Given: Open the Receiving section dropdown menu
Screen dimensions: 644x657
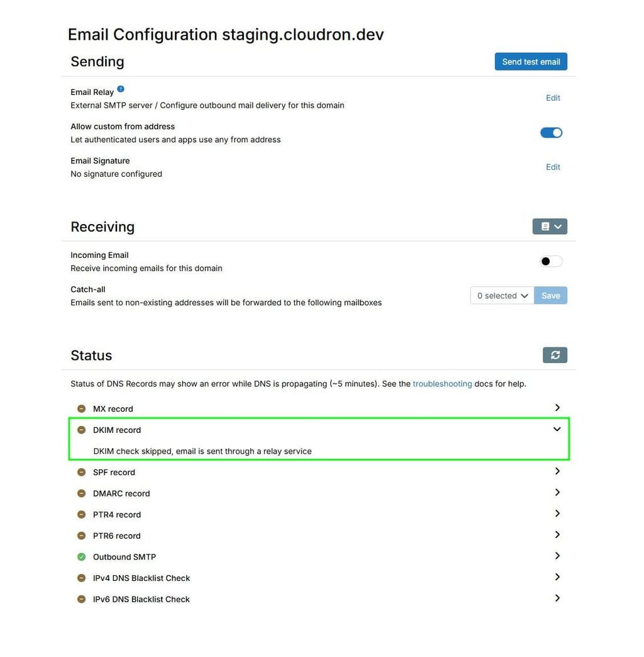Looking at the screenshot, I should 550,227.
